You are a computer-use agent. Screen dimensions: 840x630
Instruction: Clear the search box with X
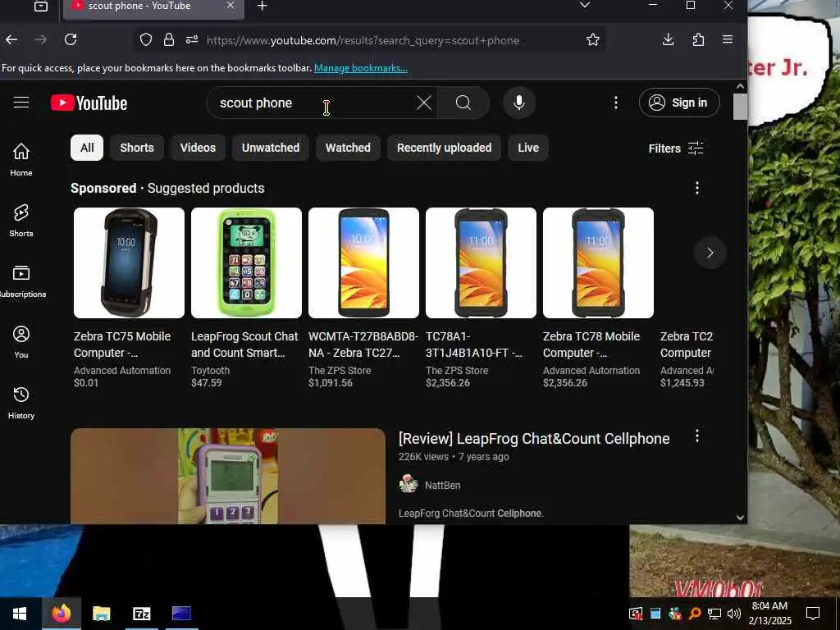[424, 103]
